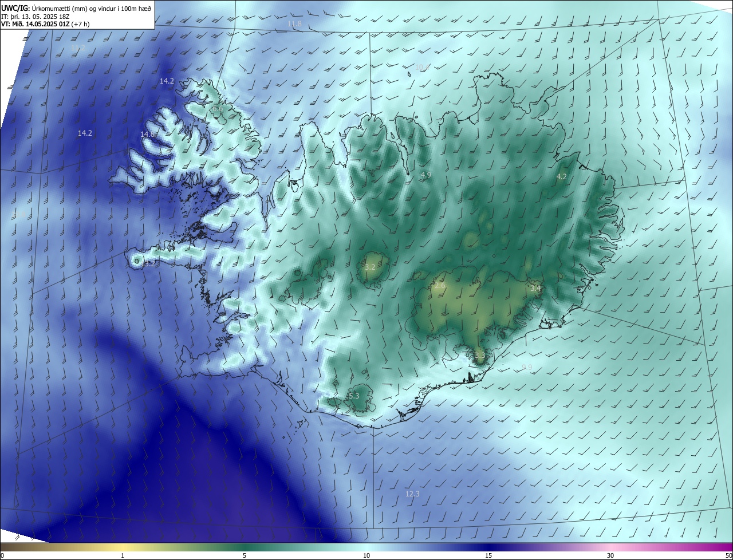Click the 14.6 value label over the Westfjords

(147, 134)
